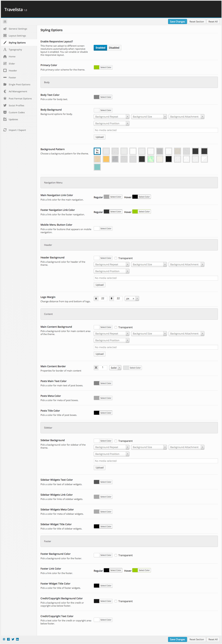Click the layout icon beside Layout Settings
The height and width of the screenshot is (644, 222).
5,35
